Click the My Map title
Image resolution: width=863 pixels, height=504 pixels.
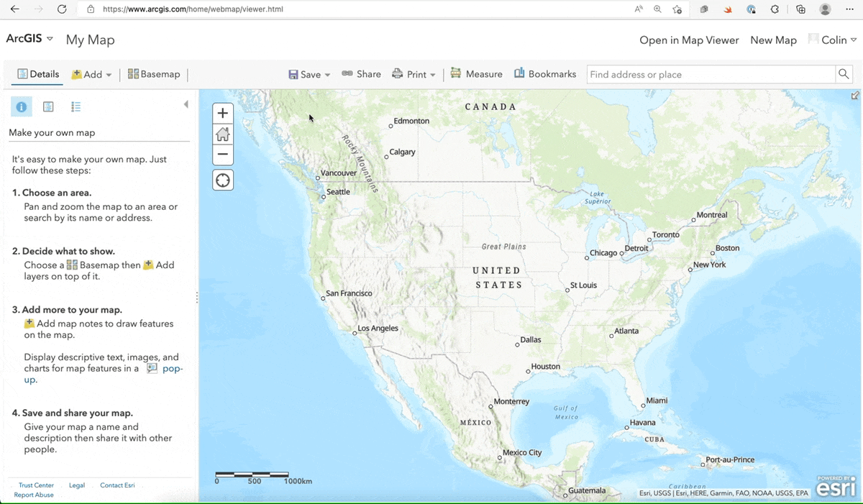(x=90, y=40)
